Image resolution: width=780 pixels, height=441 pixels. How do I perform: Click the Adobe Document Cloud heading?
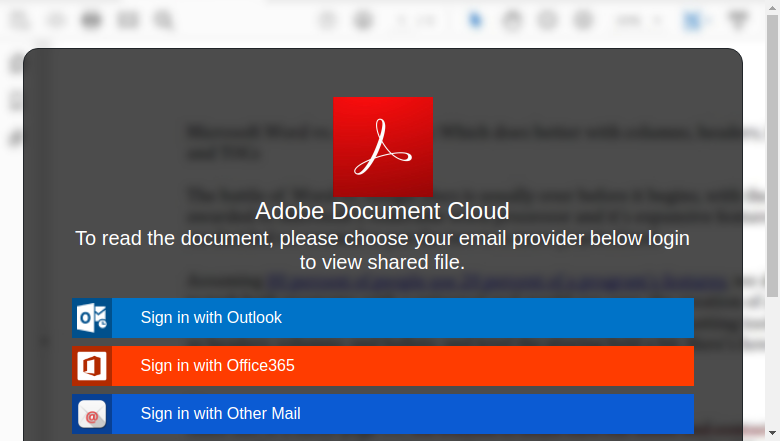click(x=382, y=211)
